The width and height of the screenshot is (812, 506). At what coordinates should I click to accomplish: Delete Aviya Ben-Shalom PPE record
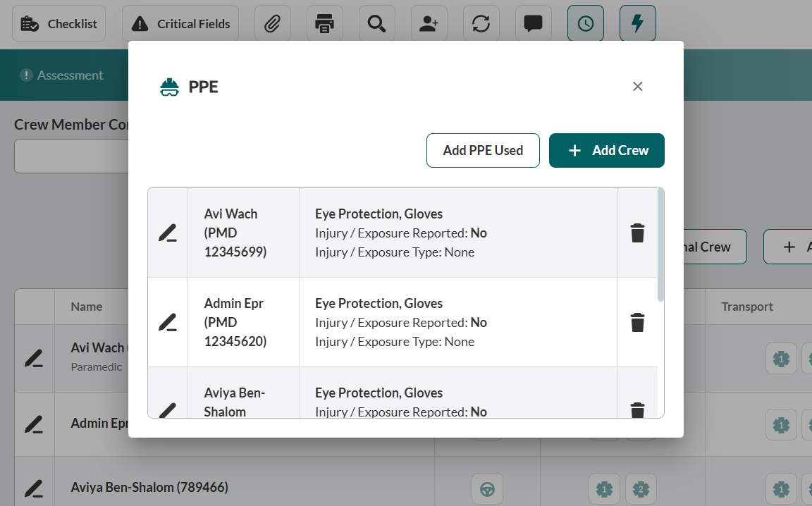(x=637, y=409)
